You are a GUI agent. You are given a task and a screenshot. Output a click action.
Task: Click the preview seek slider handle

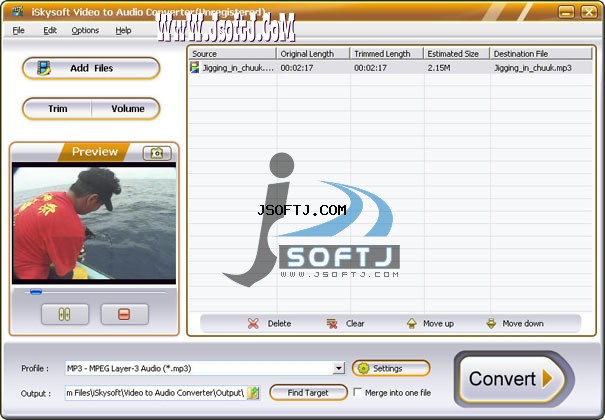[35, 292]
